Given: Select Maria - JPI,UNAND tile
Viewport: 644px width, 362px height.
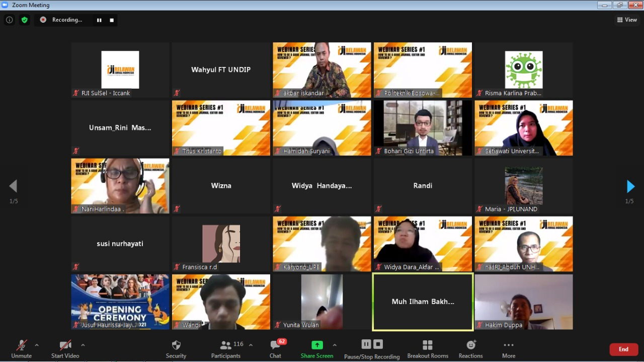Looking at the screenshot, I should point(524,186).
